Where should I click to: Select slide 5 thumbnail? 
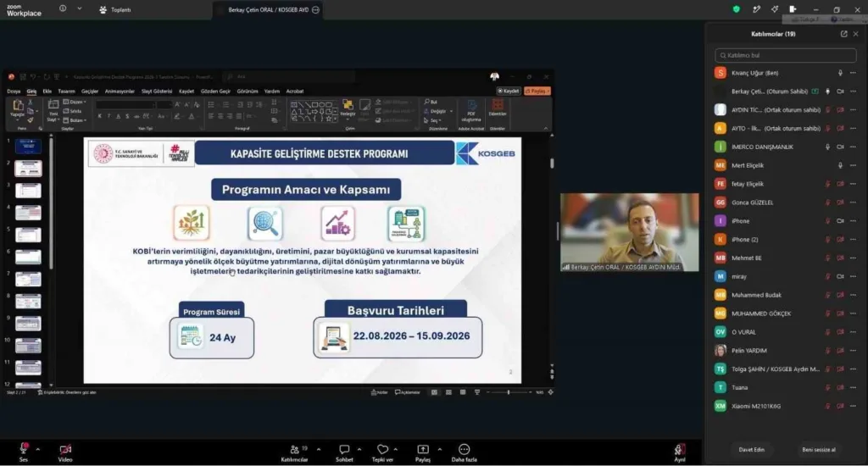click(x=28, y=235)
